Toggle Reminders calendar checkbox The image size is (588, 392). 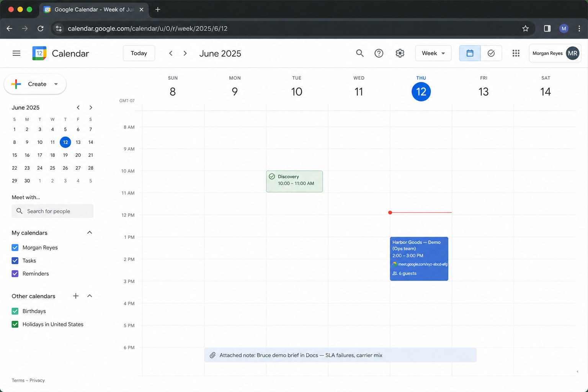point(15,274)
